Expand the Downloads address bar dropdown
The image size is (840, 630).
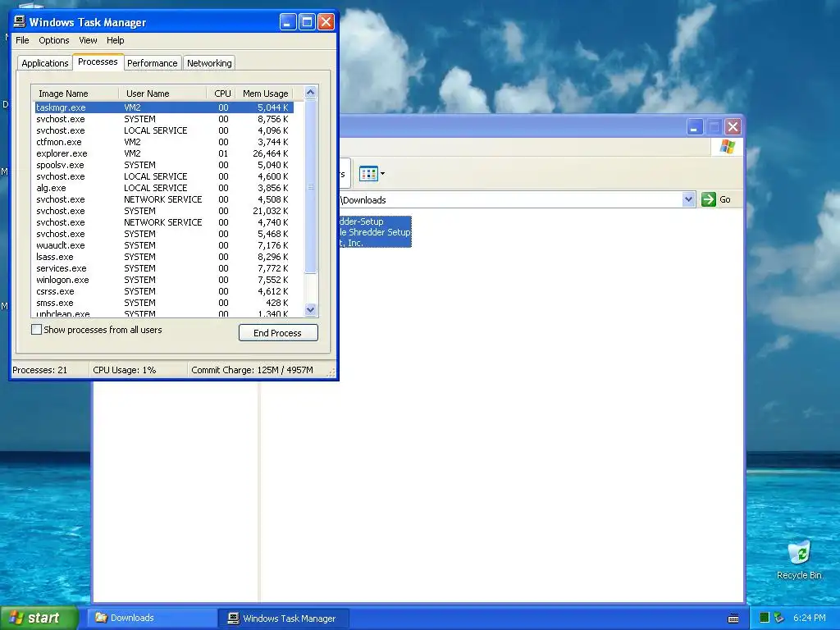pyautogui.click(x=688, y=199)
